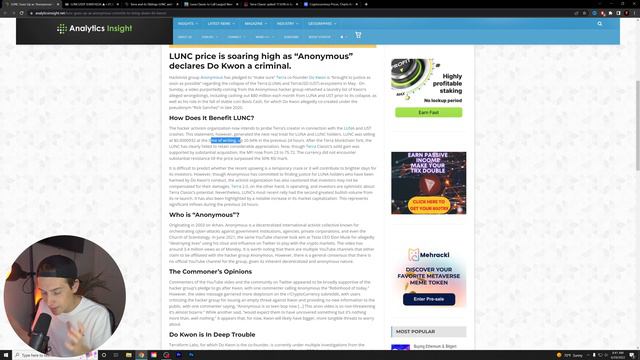The image size is (640, 360).
Task: Expand the Latest News dropdown menu
Action: [x=221, y=24]
